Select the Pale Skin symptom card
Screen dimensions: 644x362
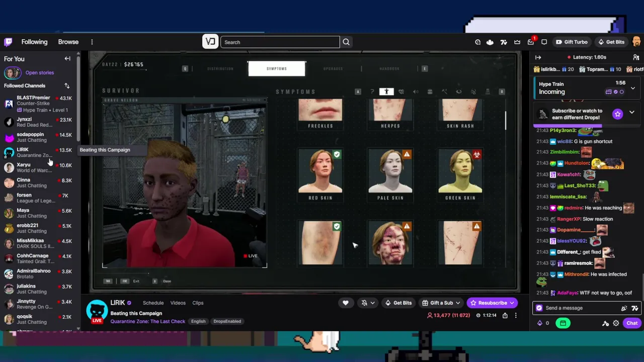tap(390, 175)
